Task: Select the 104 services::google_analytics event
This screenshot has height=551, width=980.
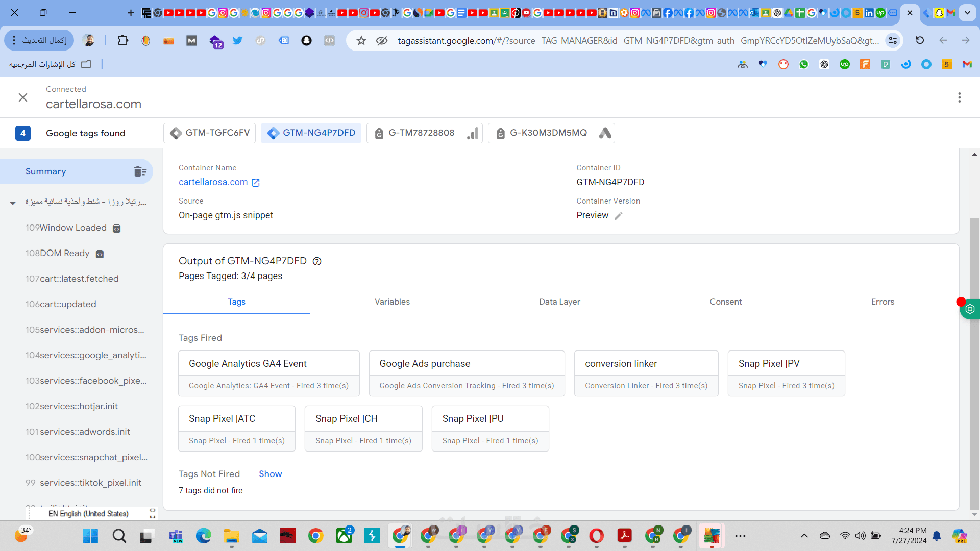Action: (86, 356)
